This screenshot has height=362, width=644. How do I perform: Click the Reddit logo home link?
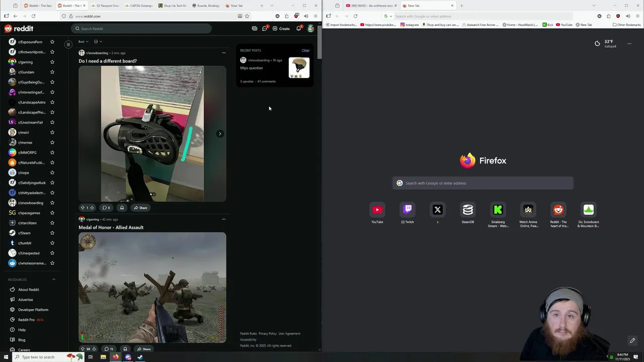click(x=19, y=29)
